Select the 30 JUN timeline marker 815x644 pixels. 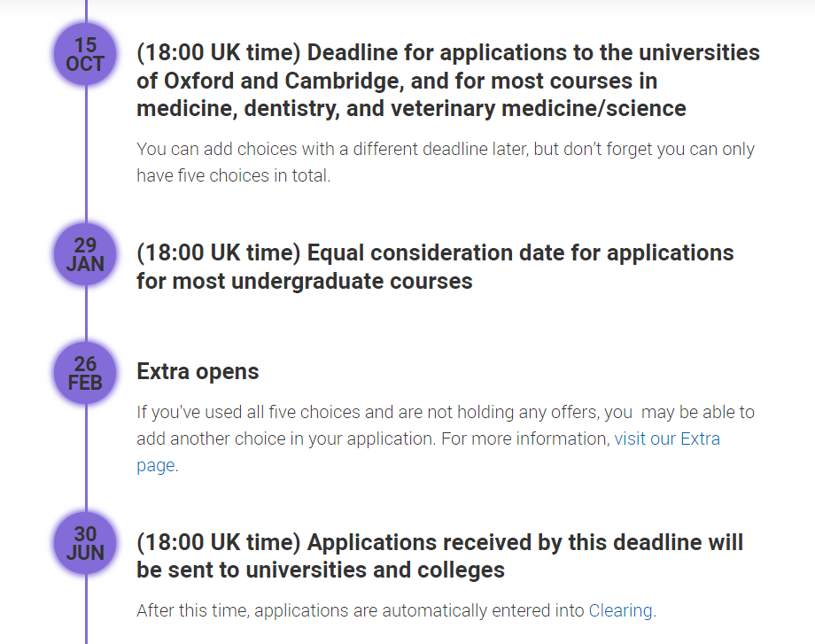pos(85,543)
